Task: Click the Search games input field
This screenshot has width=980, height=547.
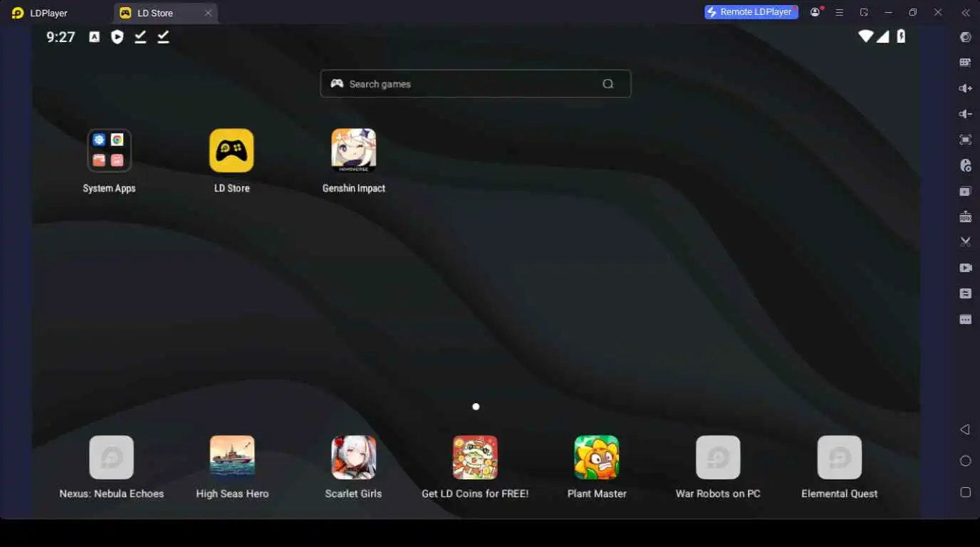Action: pyautogui.click(x=476, y=83)
